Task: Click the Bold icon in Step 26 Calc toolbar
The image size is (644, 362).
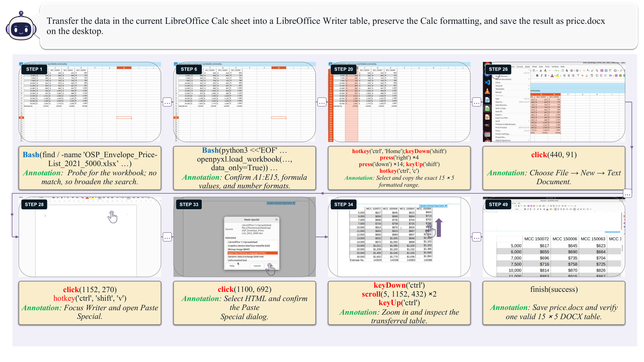Action: 537,76
